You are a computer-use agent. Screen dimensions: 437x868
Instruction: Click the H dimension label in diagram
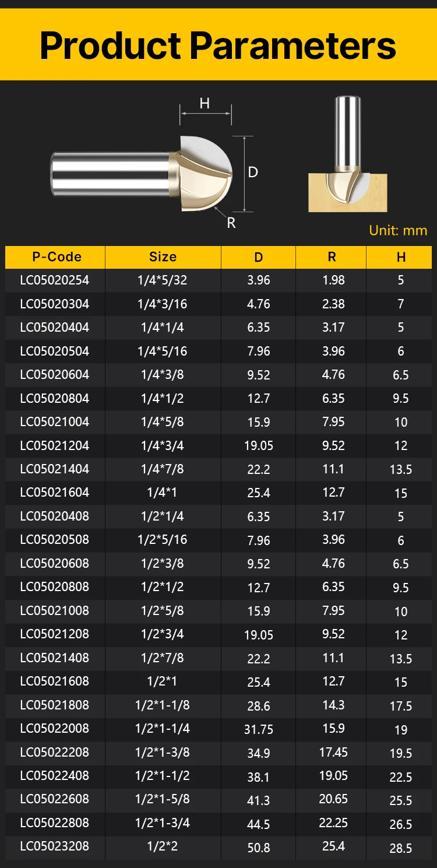click(205, 104)
